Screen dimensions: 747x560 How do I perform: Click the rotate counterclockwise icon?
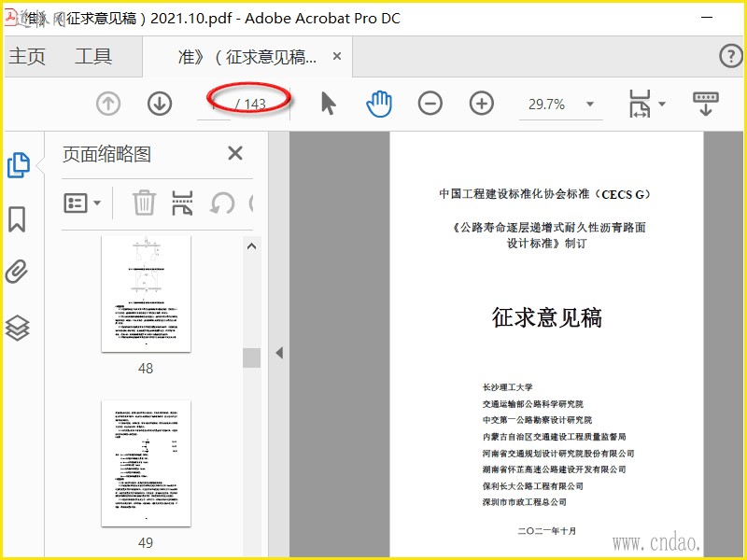(222, 203)
